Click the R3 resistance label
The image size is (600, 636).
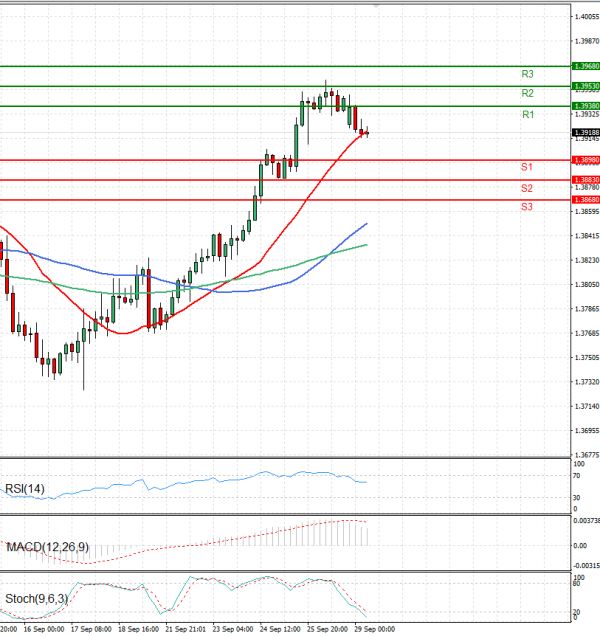tap(527, 74)
